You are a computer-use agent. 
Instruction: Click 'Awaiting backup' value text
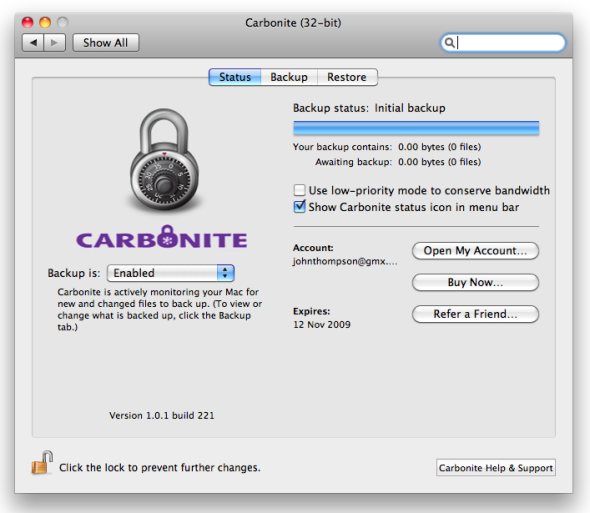point(439,162)
